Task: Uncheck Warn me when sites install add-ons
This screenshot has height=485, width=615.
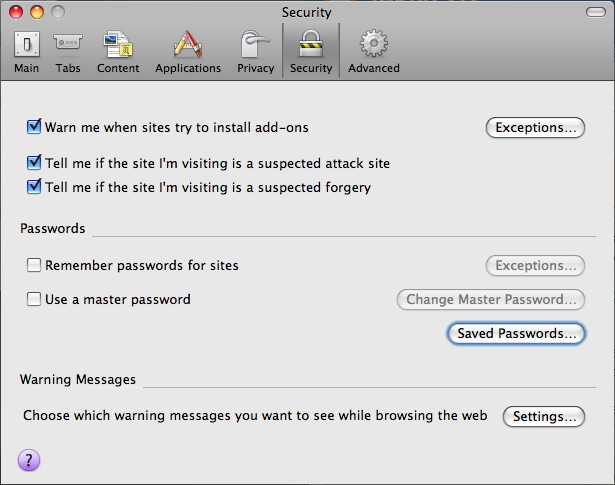Action: 34,127
